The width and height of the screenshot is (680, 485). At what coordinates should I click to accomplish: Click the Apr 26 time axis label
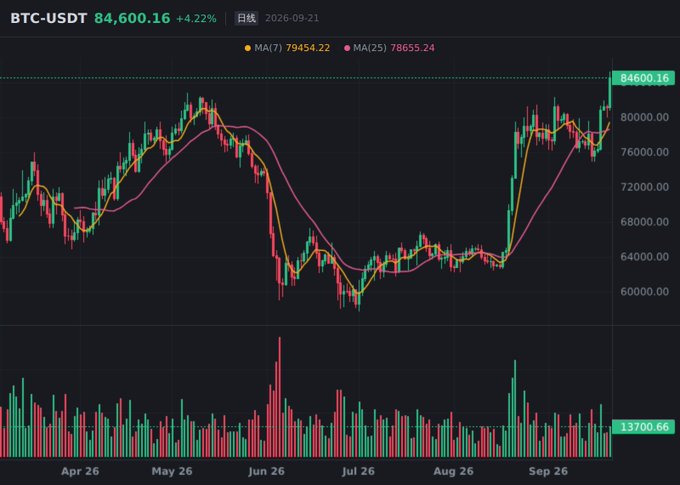click(80, 471)
